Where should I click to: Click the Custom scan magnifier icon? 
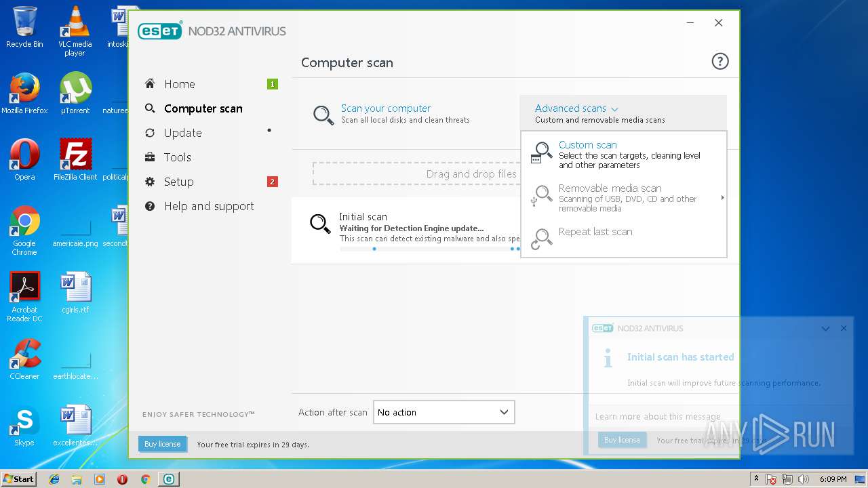(x=541, y=153)
